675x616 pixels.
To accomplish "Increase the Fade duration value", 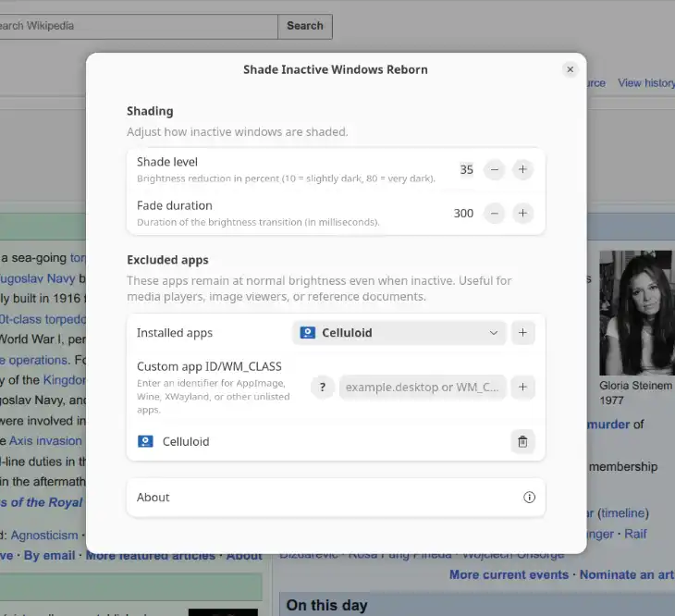I will (522, 213).
